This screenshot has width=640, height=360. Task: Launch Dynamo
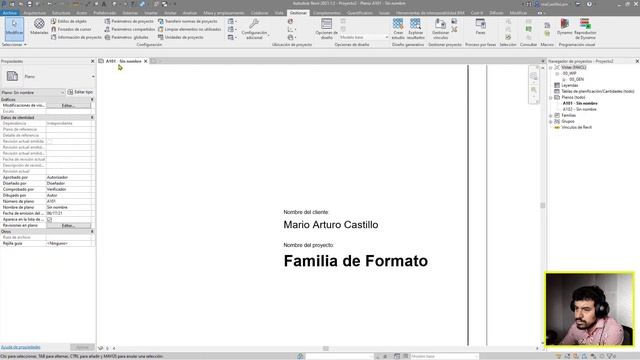pyautogui.click(x=564, y=27)
